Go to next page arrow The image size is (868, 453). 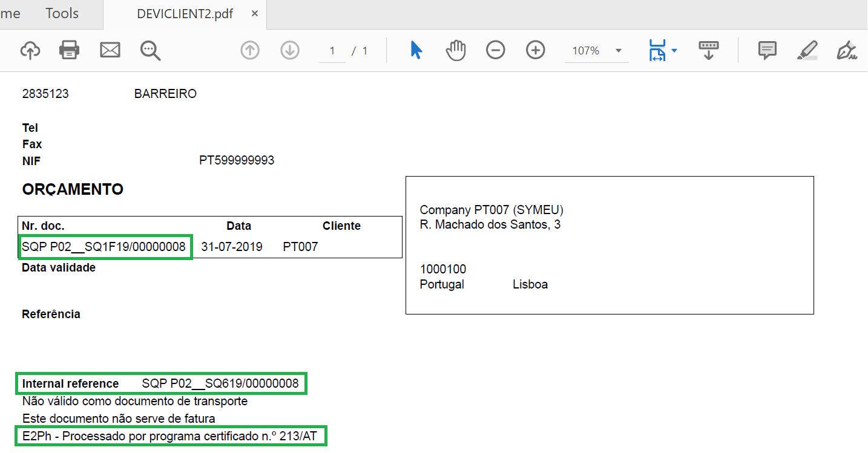pos(291,51)
